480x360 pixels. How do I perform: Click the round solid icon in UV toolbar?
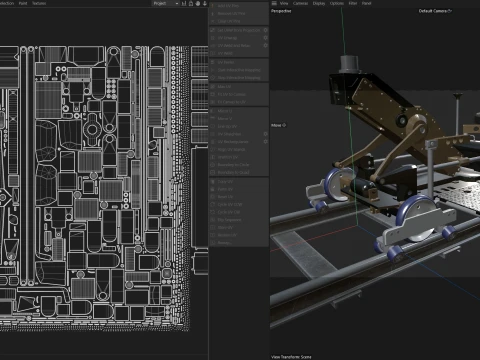tap(198, 3)
